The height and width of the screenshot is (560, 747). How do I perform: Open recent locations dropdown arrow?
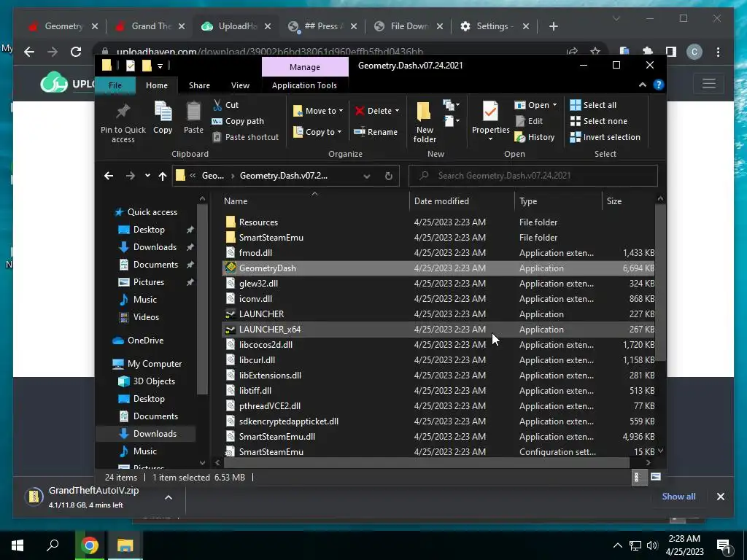[x=147, y=176]
